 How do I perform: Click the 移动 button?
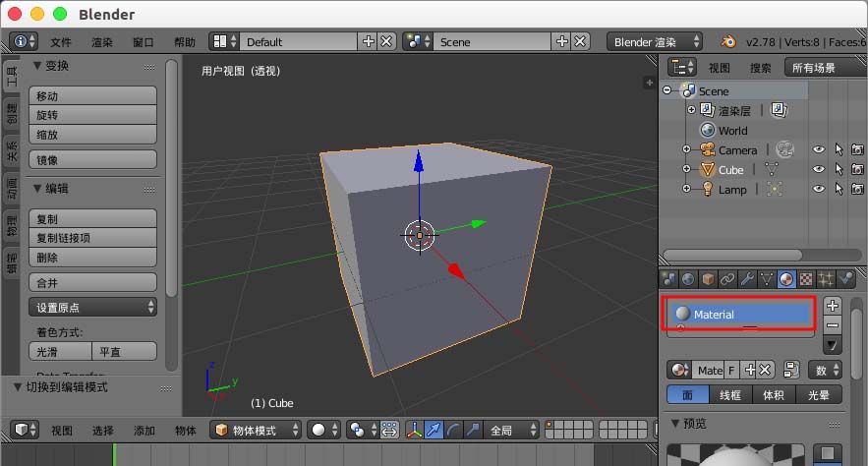(93, 95)
